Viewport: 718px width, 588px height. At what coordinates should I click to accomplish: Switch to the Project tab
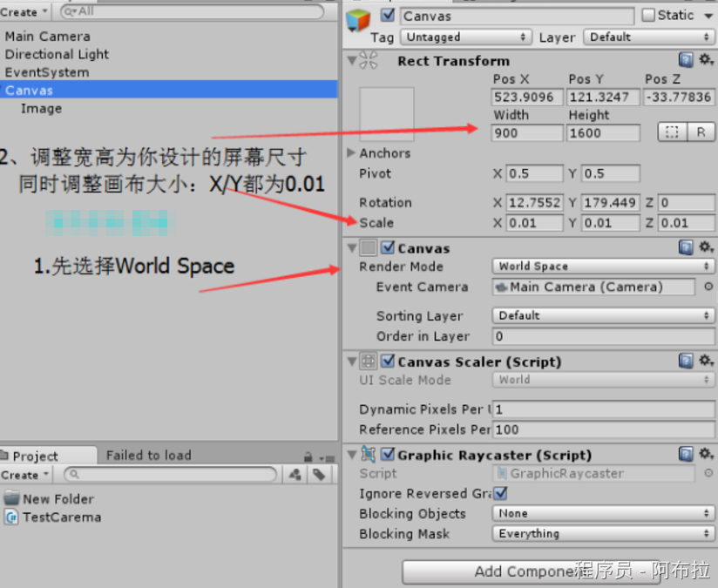[x=35, y=456]
